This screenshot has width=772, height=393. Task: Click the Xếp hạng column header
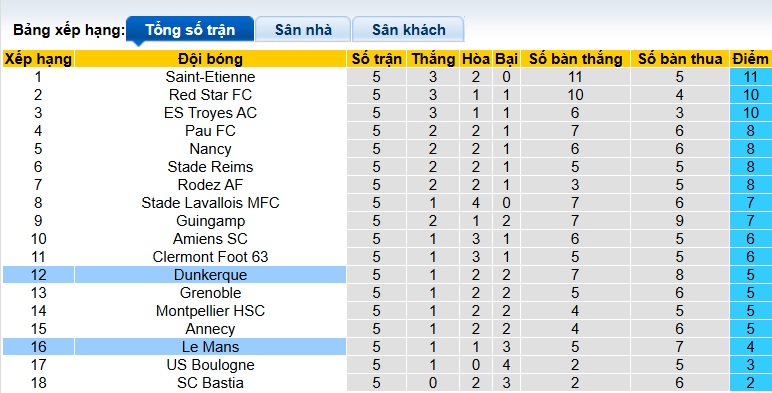tap(38, 59)
